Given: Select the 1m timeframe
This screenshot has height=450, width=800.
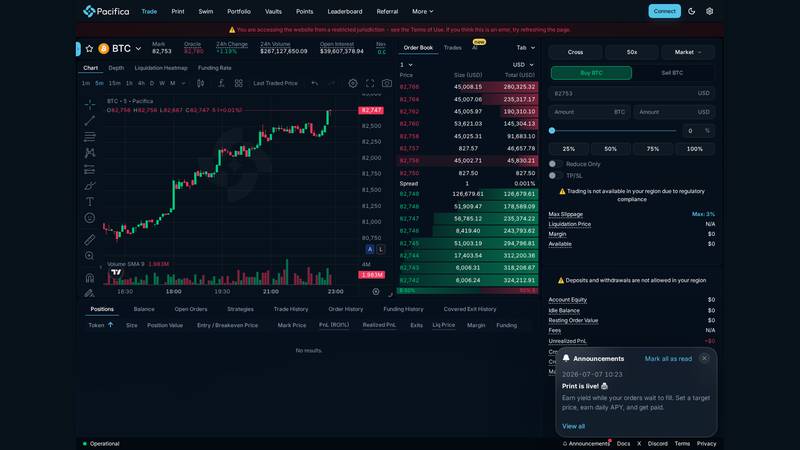Looking at the screenshot, I should point(86,83).
